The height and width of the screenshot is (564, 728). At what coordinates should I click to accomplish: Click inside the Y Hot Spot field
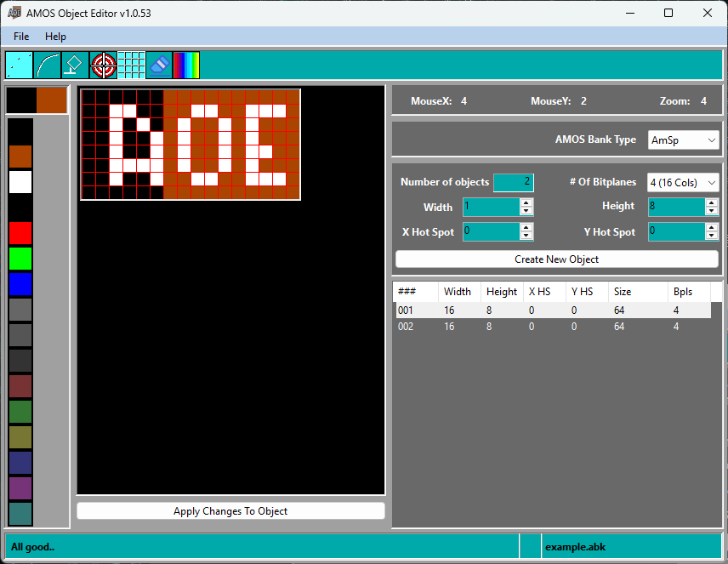click(676, 231)
